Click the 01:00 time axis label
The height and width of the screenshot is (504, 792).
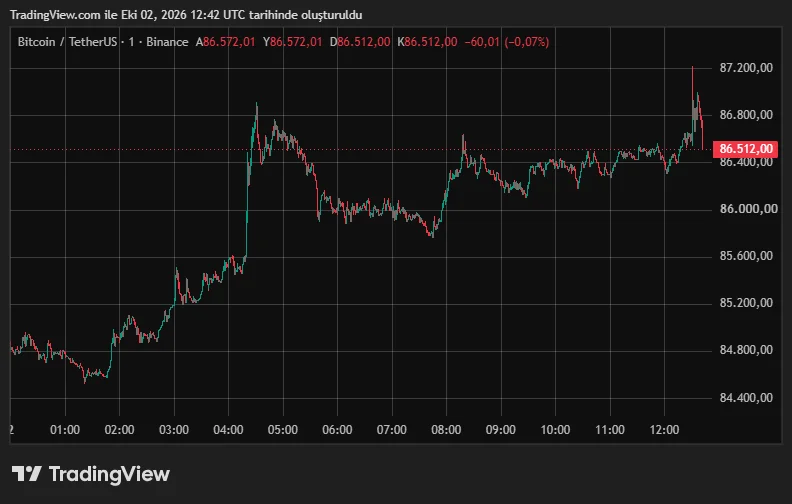(x=65, y=430)
